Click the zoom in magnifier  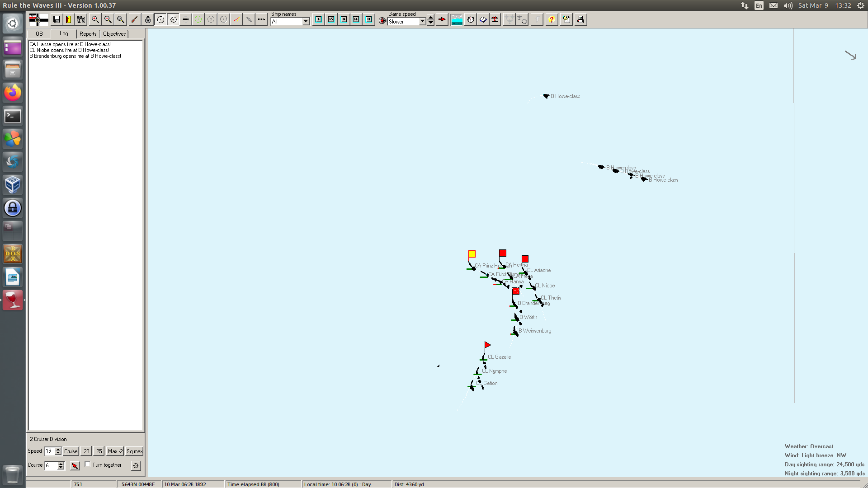(x=95, y=19)
